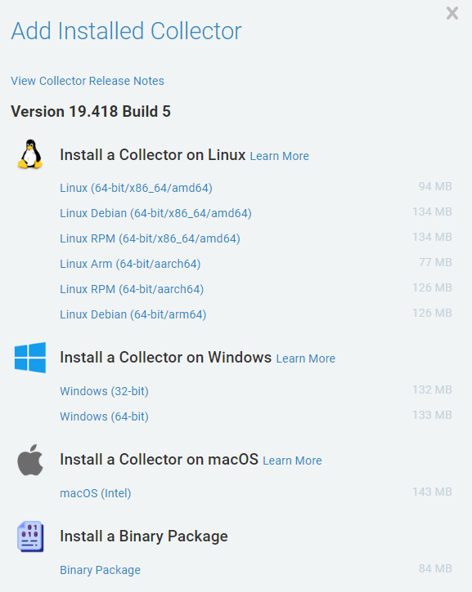Viewport: 472px width, 592px height.
Task: Open View Collector Release Notes
Action: coord(87,81)
